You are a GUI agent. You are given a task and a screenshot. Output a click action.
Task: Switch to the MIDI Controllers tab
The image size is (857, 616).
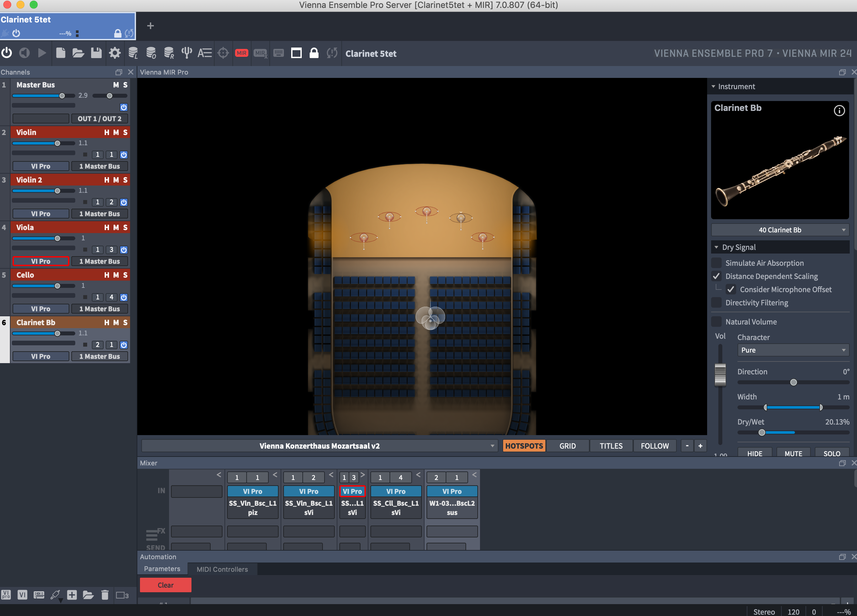[222, 569]
